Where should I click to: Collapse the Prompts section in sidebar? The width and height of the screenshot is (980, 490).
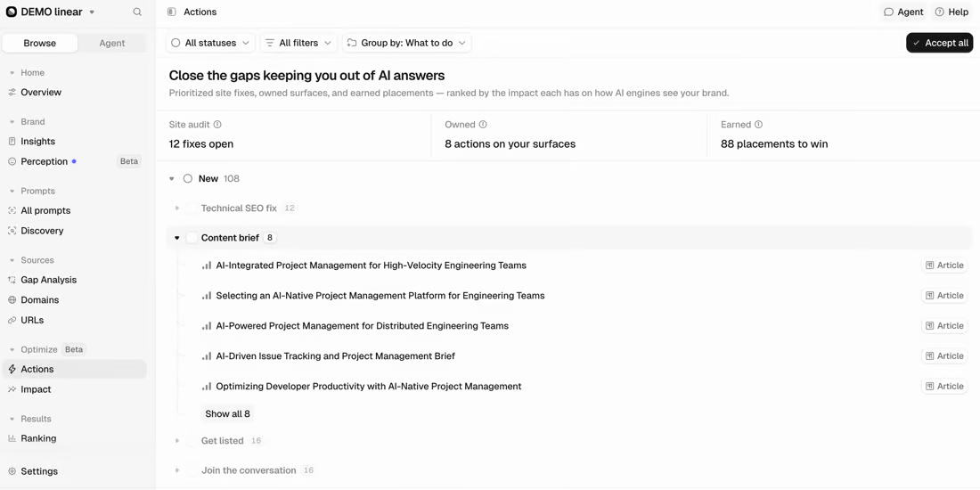12,192
